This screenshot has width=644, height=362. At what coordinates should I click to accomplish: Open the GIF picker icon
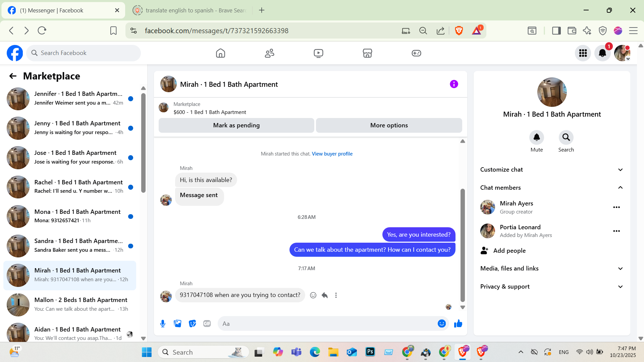tap(207, 323)
